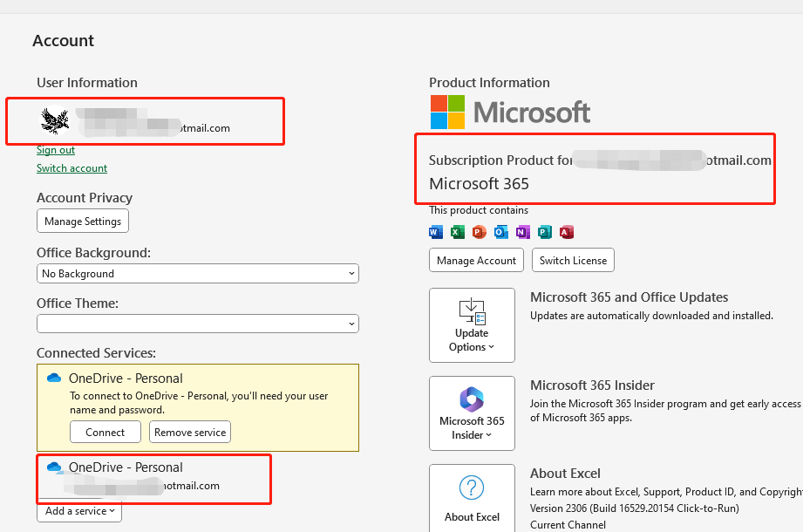This screenshot has width=803, height=532.
Task: Open Update Options menu button
Action: click(472, 325)
